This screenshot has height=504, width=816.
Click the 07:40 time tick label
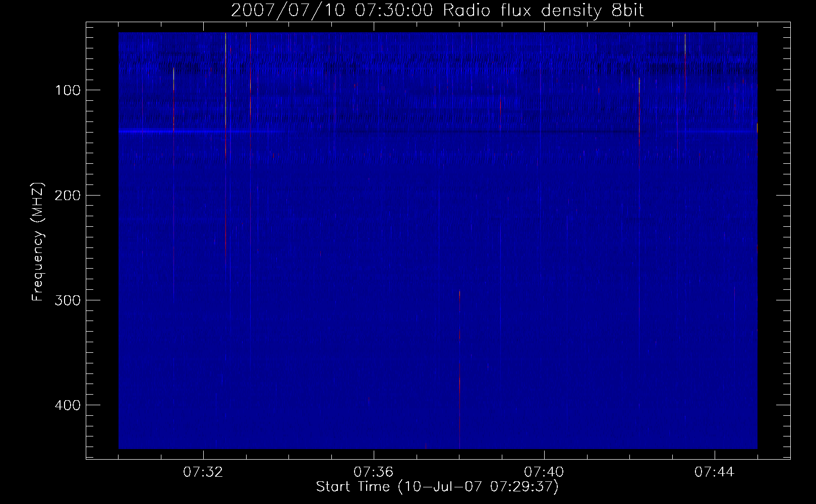[544, 472]
